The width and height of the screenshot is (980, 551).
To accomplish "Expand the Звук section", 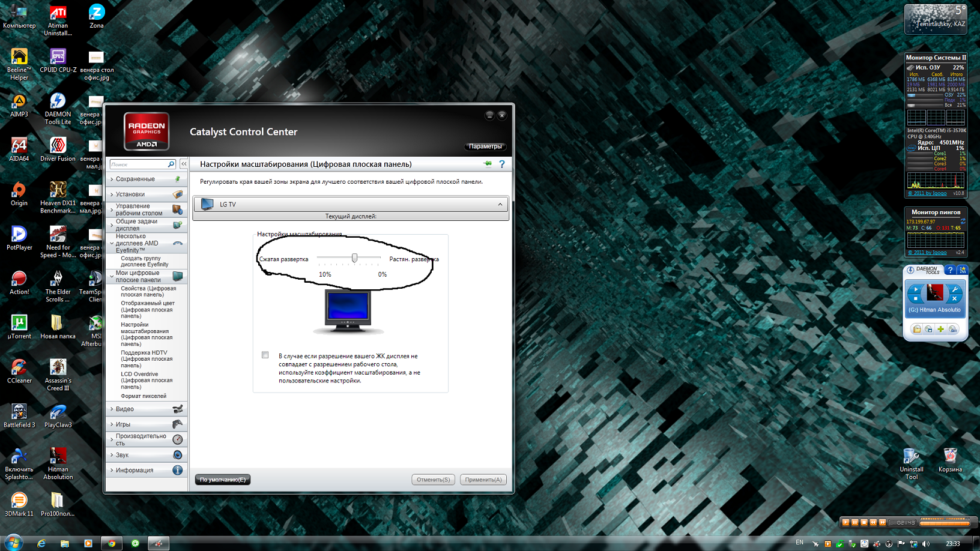I will [x=147, y=455].
